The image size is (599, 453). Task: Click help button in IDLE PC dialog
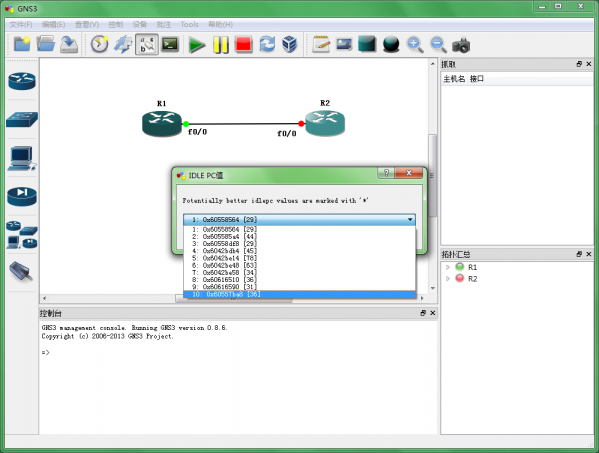click(386, 173)
